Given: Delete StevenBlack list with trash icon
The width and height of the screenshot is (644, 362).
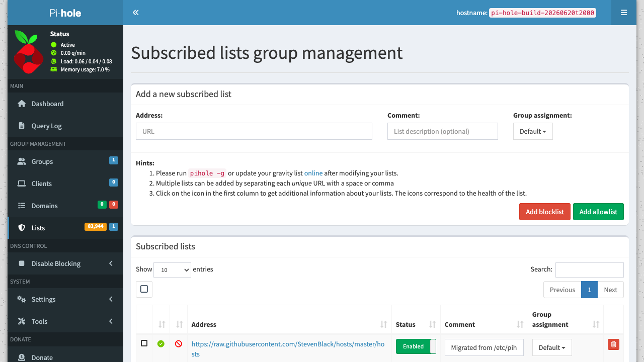Looking at the screenshot, I should (613, 344).
